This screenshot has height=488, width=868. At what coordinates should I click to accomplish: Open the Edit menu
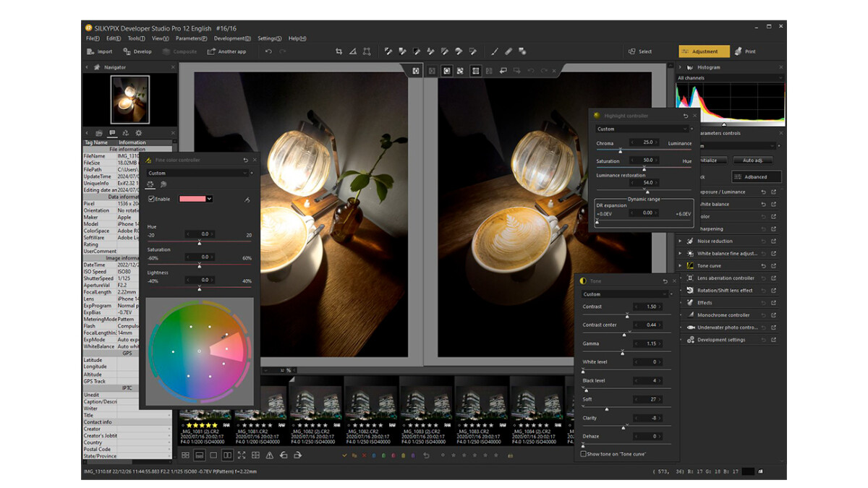tap(114, 38)
